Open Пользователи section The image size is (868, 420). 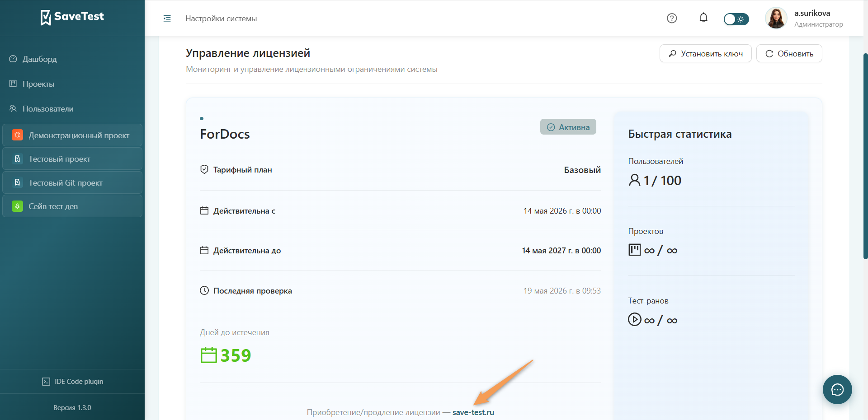coord(48,109)
